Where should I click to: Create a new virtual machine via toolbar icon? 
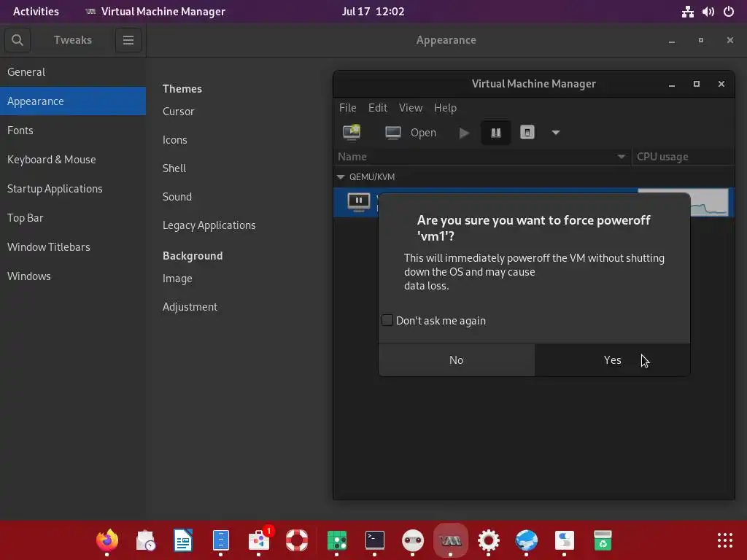coord(352,133)
